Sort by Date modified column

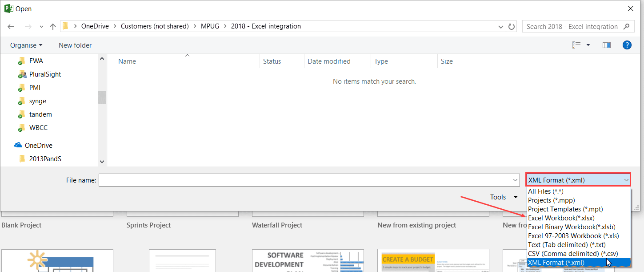329,61
